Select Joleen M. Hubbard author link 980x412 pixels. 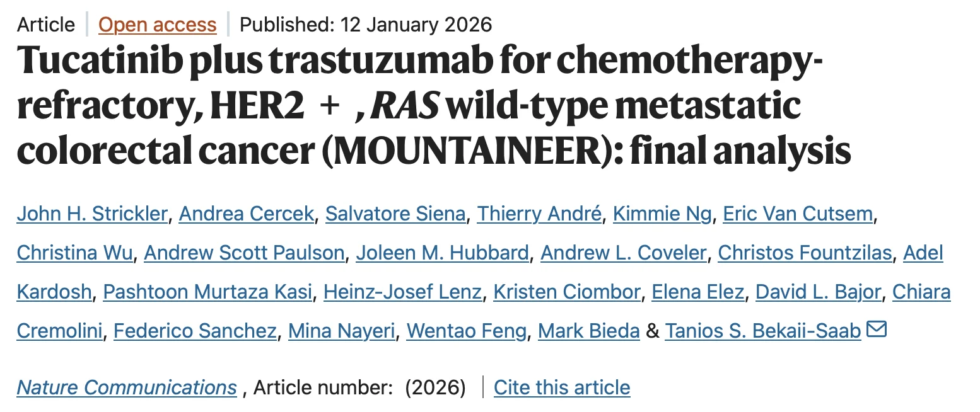click(442, 253)
